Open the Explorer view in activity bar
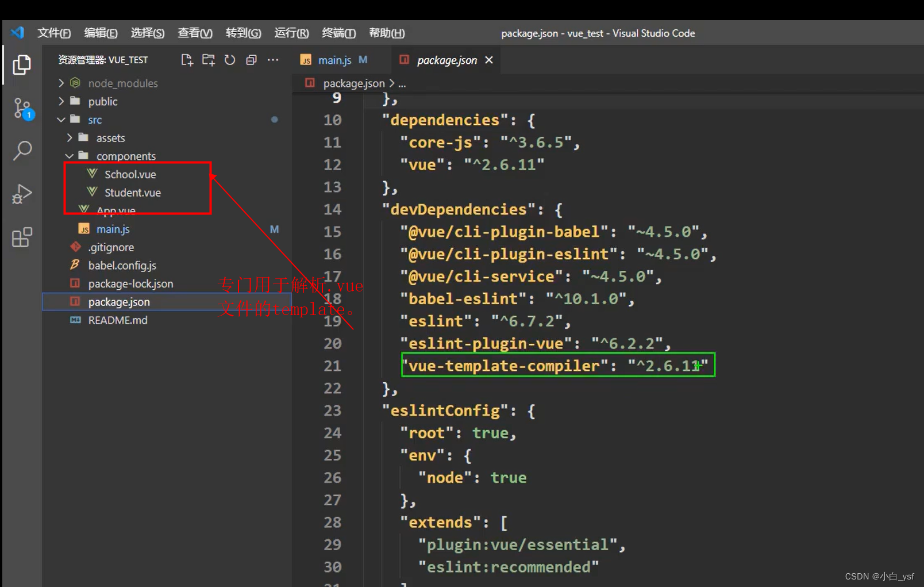The image size is (924, 587). click(22, 64)
